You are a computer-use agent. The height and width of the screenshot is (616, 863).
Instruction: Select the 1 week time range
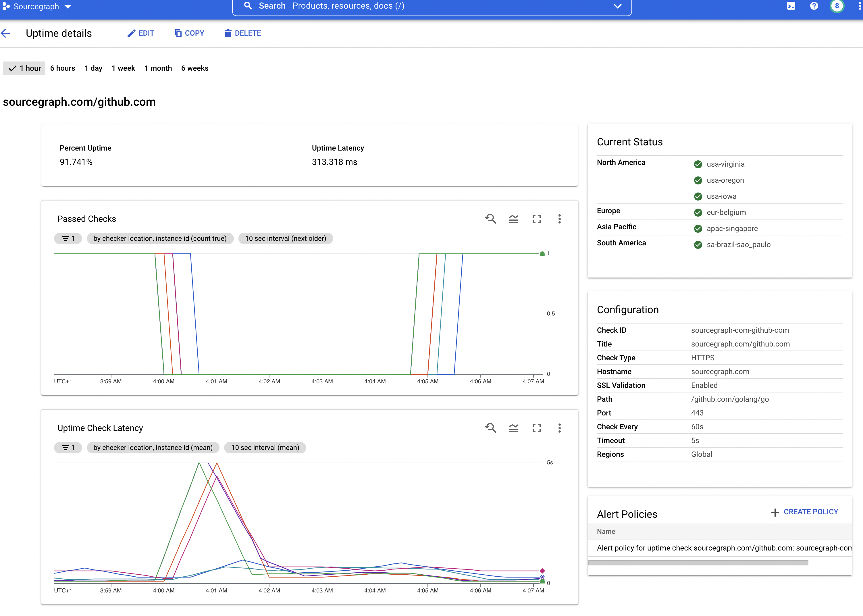[123, 68]
